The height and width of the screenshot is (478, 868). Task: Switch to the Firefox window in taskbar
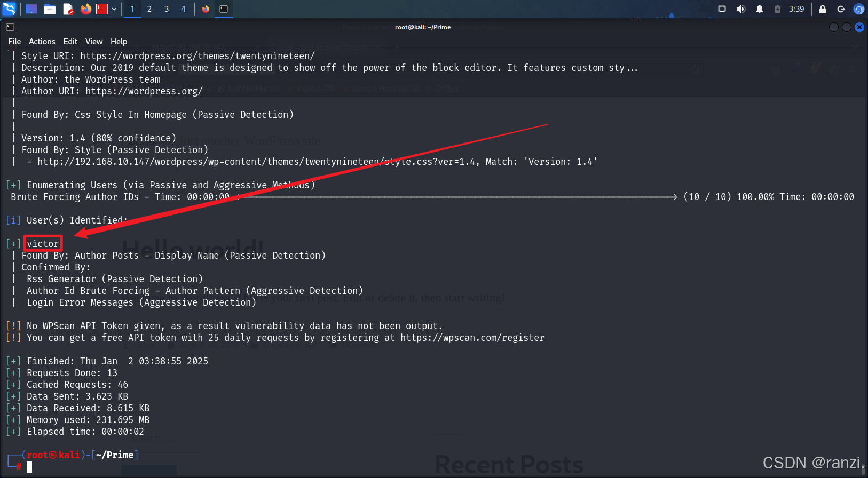tap(206, 9)
